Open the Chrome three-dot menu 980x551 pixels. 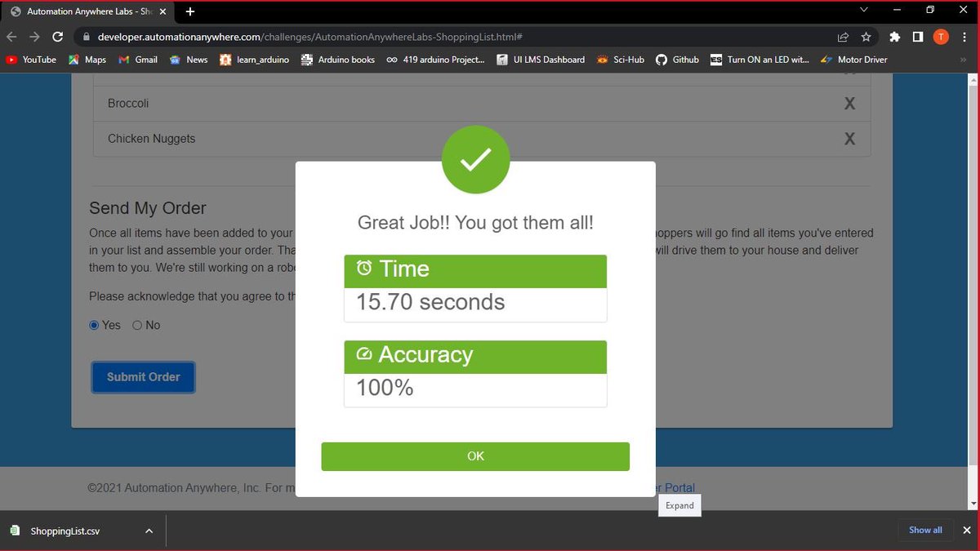[964, 37]
